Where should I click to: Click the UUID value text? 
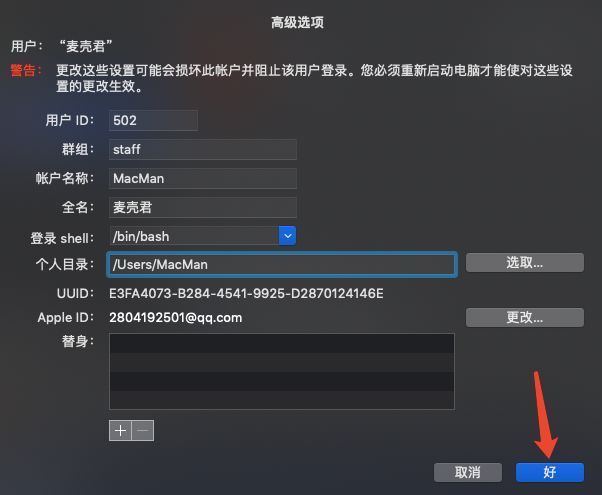point(246,294)
